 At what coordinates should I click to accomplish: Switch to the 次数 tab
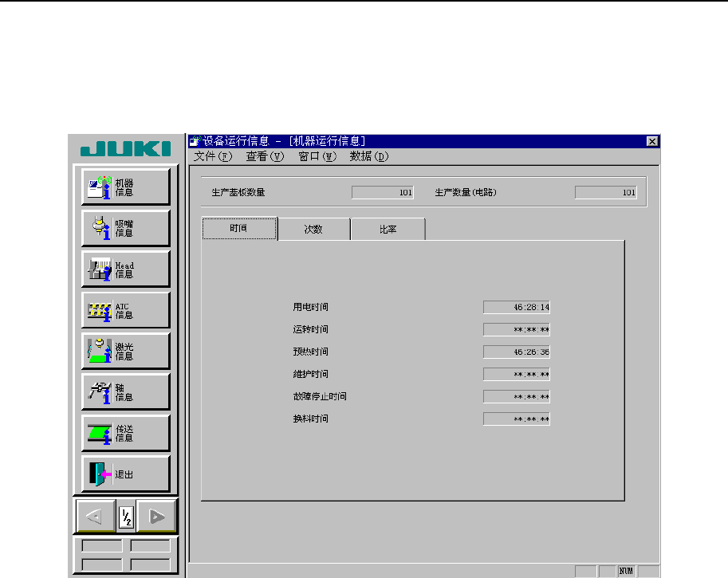tap(314, 230)
